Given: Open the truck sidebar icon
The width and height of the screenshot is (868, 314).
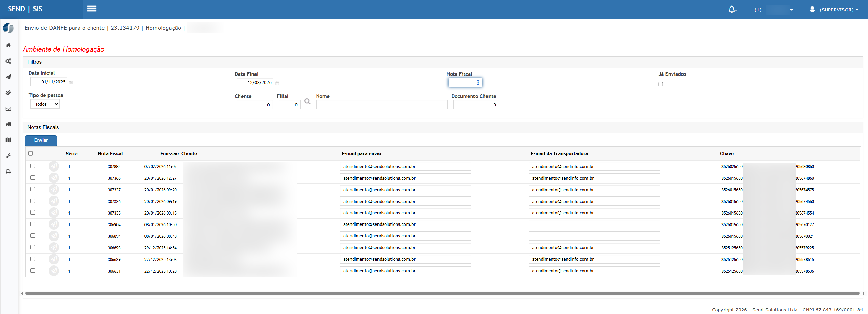Looking at the screenshot, I should point(8,124).
